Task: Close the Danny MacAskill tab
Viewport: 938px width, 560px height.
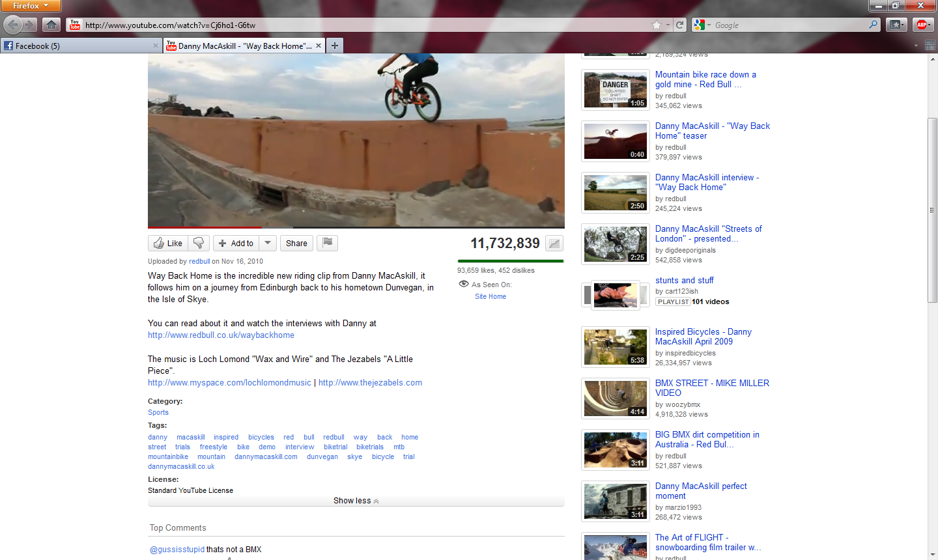Action: click(319, 46)
